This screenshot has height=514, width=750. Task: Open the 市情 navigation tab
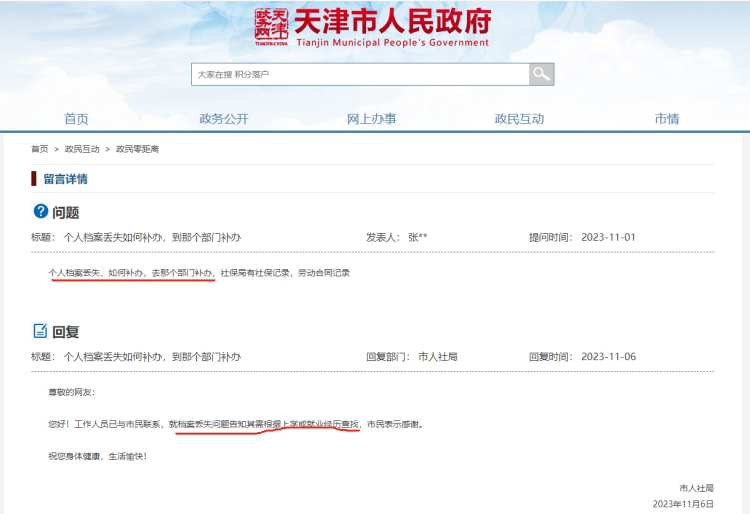(667, 119)
